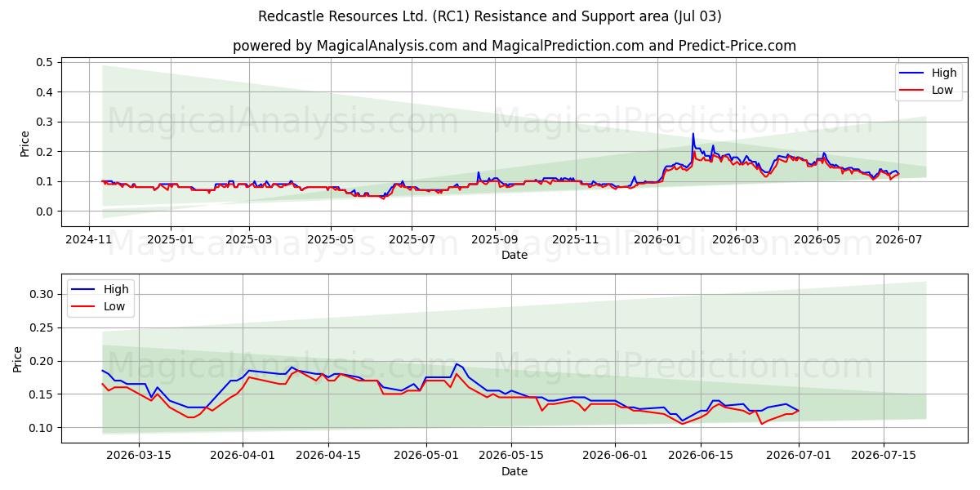The width and height of the screenshot is (980, 490).
Task: Click the '2025-09' x-axis label
Action: [x=495, y=240]
